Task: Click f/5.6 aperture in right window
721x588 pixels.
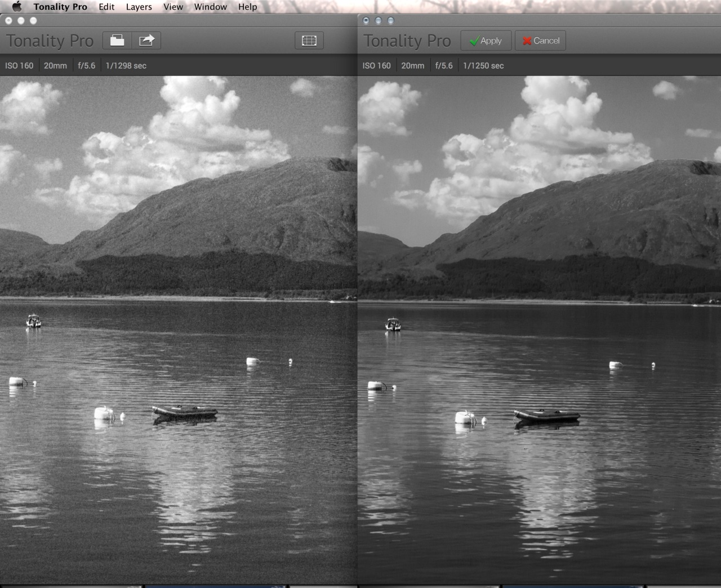Action: pos(444,66)
